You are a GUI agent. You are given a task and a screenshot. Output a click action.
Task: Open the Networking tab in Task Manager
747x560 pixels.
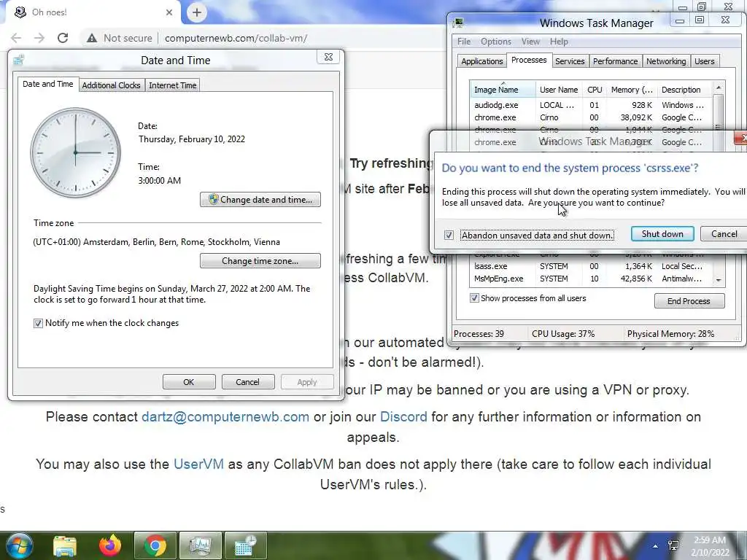tap(666, 61)
